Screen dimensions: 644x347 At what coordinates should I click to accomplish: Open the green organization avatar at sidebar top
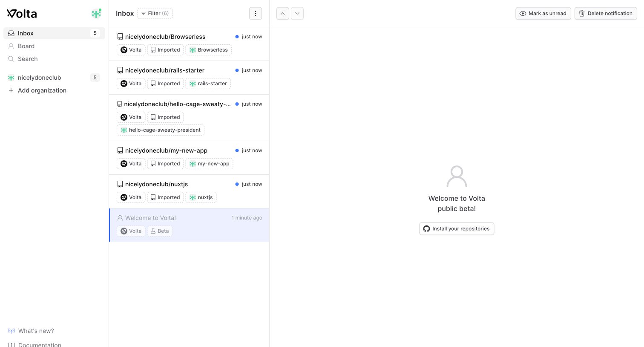97,14
